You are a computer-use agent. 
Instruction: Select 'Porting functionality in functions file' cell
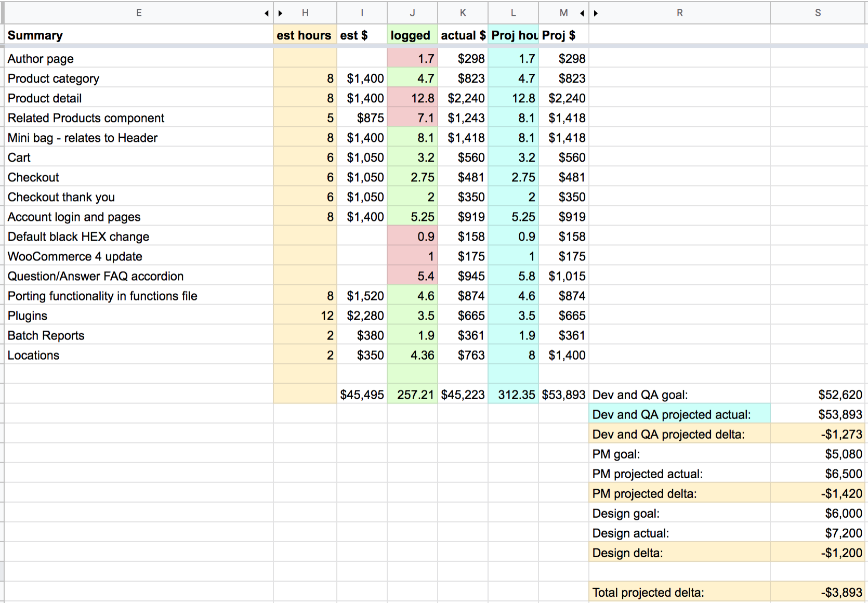[139, 295]
